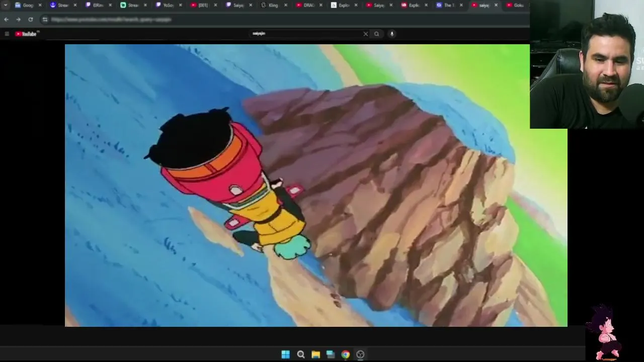Start voice search with microphone icon
The width and height of the screenshot is (644, 362).
click(x=392, y=34)
